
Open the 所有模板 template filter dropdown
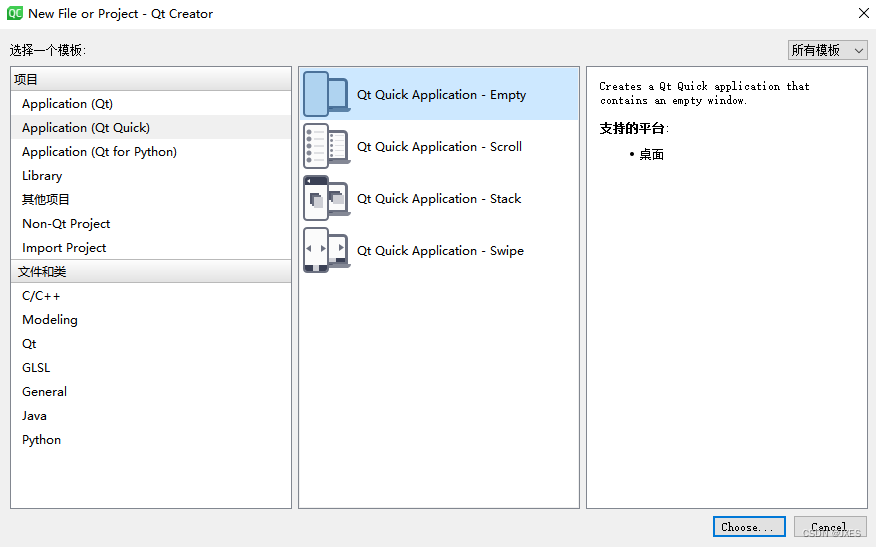click(827, 50)
